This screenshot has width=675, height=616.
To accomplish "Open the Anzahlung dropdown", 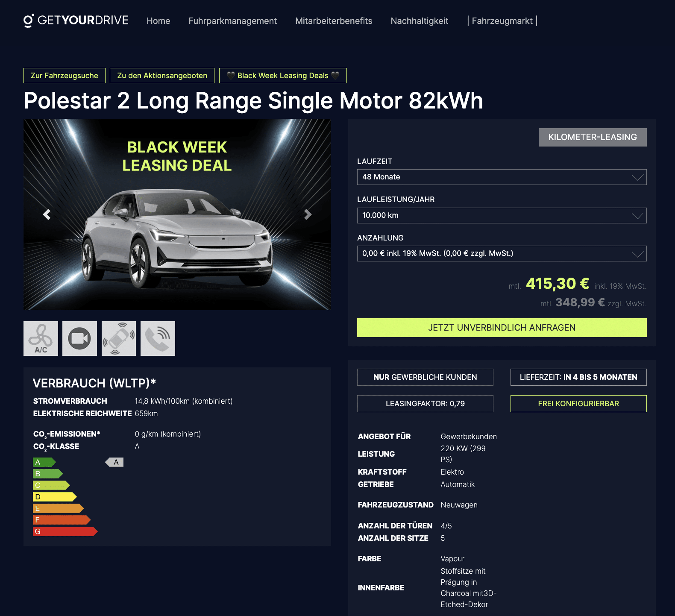I will [502, 253].
